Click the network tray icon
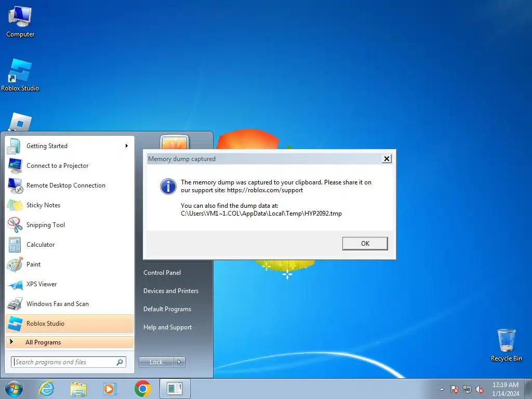This screenshot has width=532, height=399. (x=467, y=389)
